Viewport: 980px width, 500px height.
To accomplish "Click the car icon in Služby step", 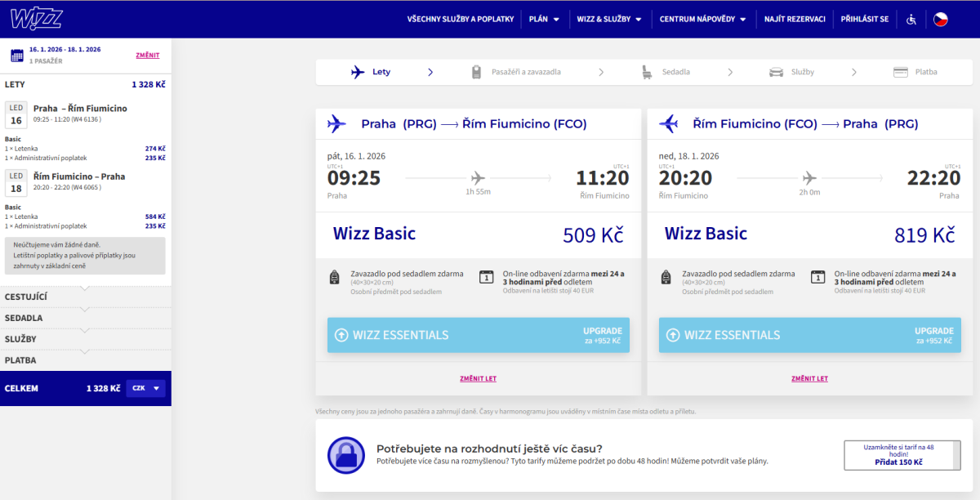I will coord(776,72).
